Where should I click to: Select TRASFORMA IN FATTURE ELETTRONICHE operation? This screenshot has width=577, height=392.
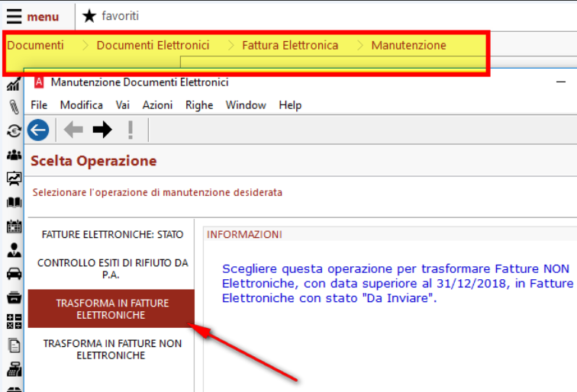point(111,309)
